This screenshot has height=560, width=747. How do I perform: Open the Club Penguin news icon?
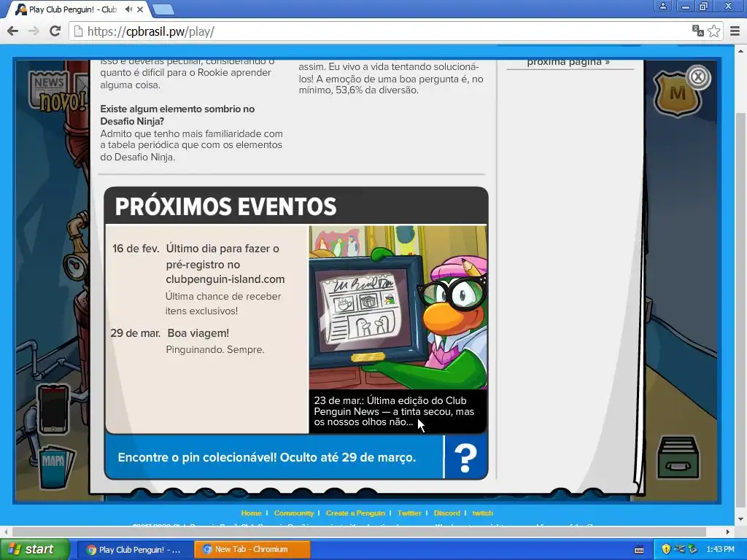pyautogui.click(x=50, y=88)
